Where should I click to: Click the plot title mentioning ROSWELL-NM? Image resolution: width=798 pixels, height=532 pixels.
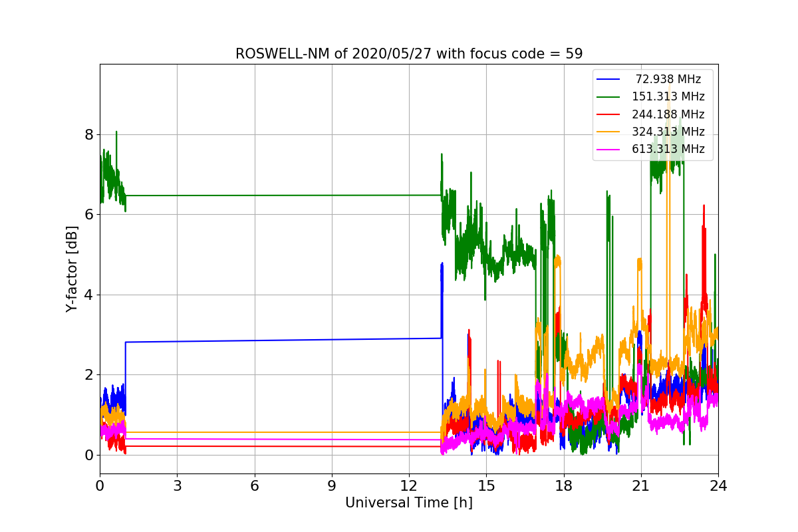(409, 54)
